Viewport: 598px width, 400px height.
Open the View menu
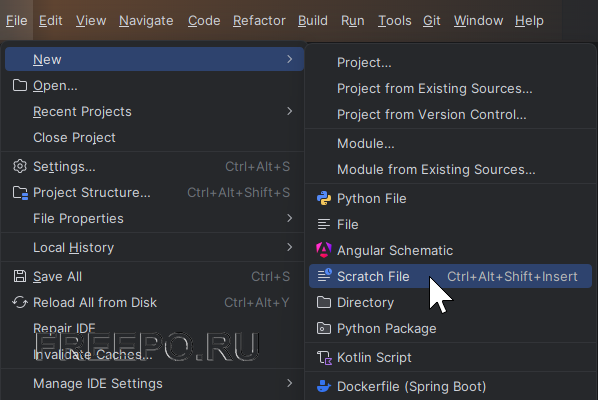[x=91, y=21]
